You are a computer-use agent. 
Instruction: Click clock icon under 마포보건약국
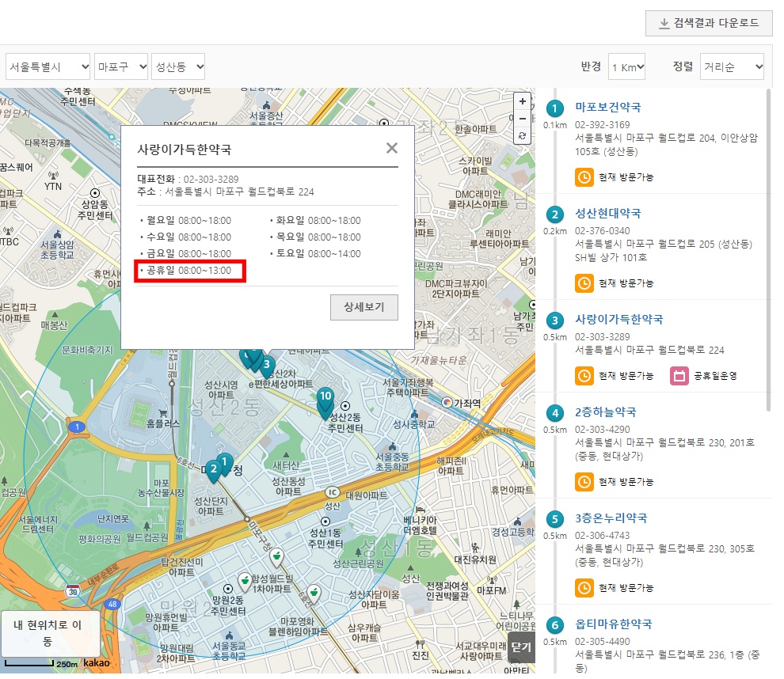coord(584,176)
